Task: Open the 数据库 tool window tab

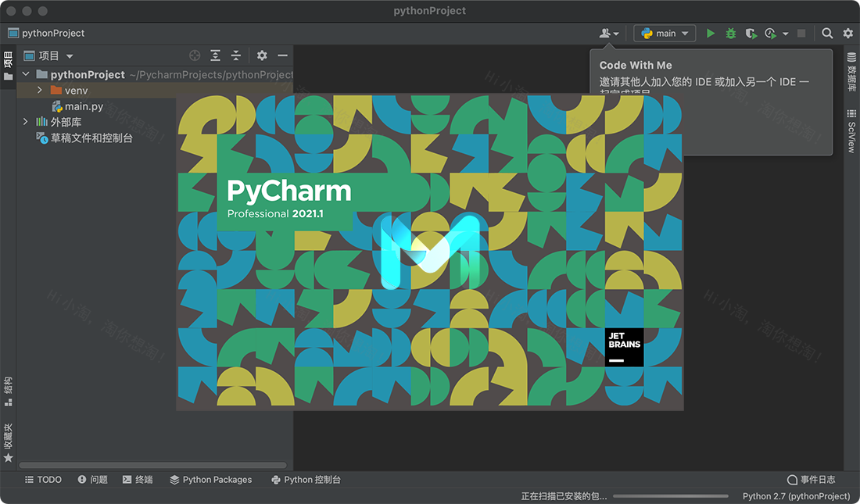Action: coord(851,72)
